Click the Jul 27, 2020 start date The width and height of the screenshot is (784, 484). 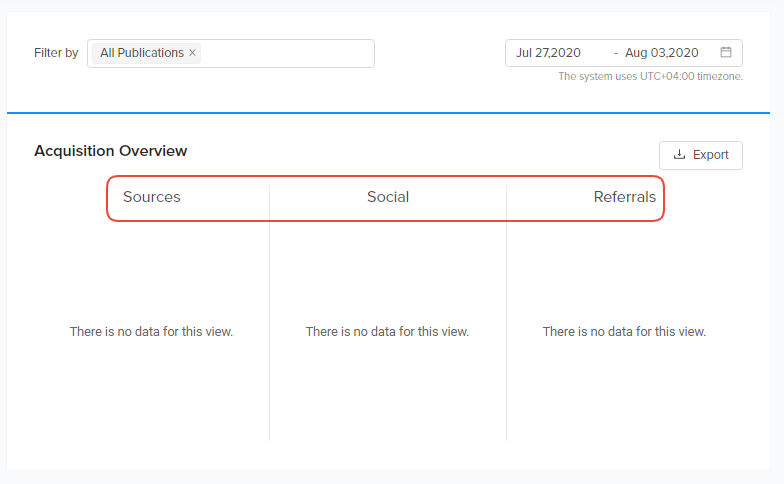[x=548, y=53]
